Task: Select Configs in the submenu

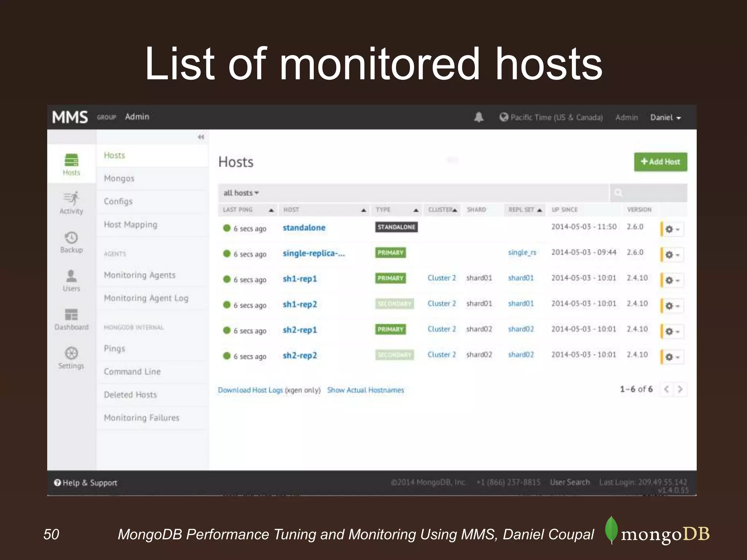Action: 152,201
